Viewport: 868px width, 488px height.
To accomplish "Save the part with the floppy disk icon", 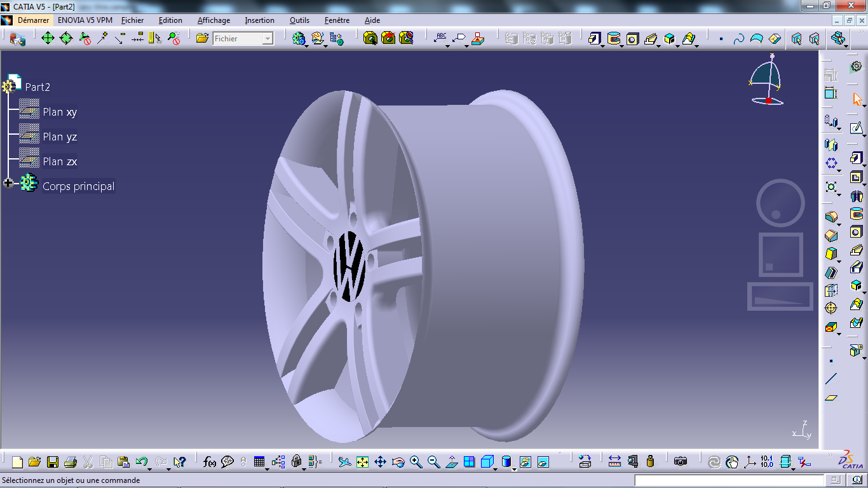I will (53, 462).
